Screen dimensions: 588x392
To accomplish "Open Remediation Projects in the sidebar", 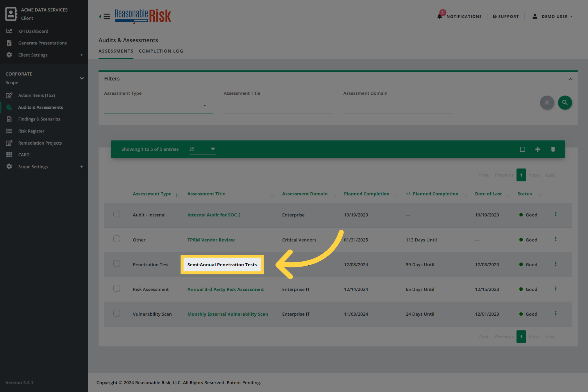I will click(x=40, y=143).
